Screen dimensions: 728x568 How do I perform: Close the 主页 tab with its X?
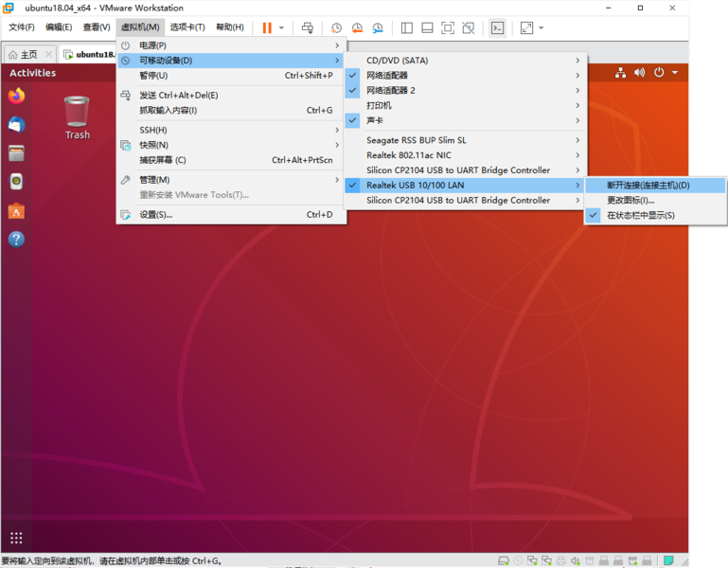tap(48, 54)
